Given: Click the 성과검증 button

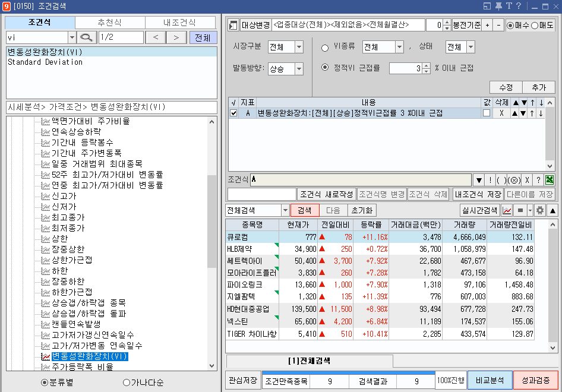Looking at the screenshot, I should pos(536,381).
